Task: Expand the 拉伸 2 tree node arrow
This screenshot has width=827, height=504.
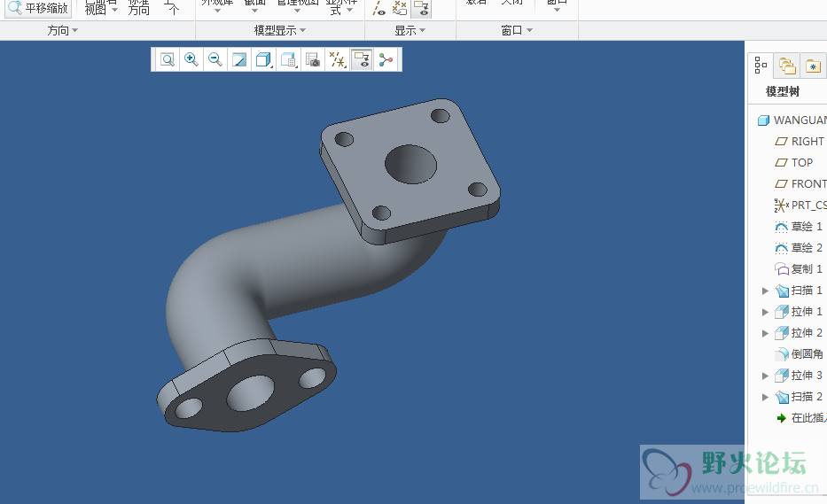Action: pyautogui.click(x=765, y=333)
